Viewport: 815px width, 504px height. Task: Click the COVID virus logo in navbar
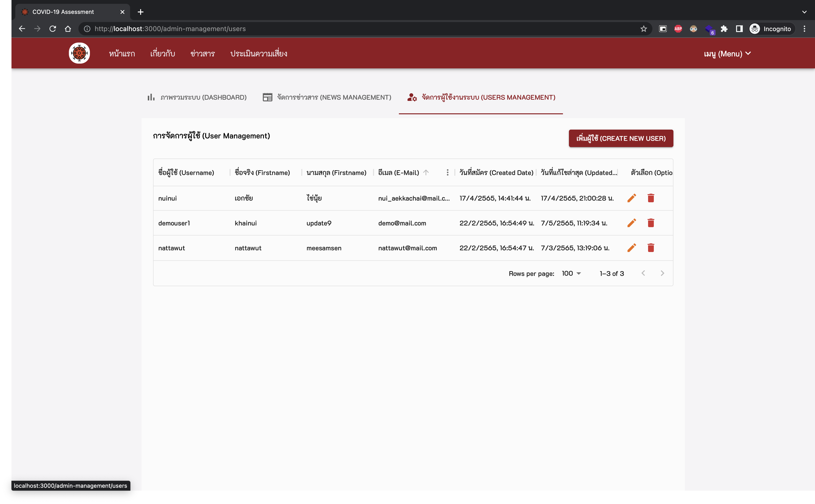click(79, 53)
